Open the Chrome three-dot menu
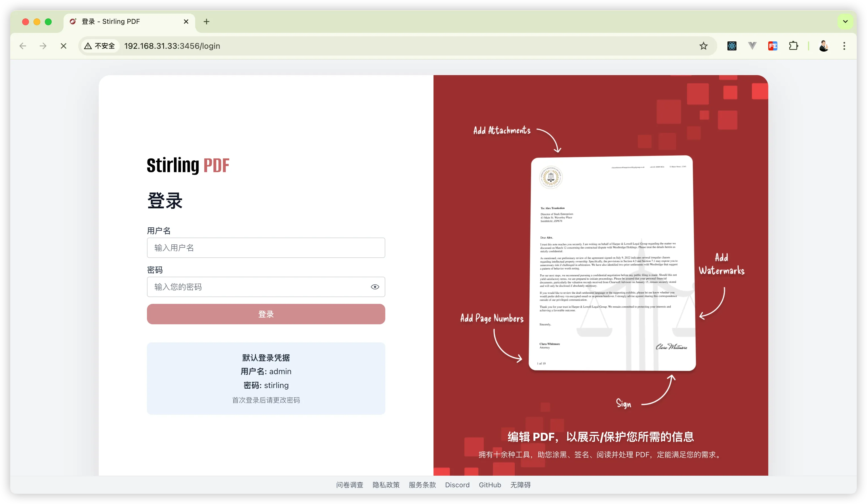The image size is (867, 504). click(844, 46)
